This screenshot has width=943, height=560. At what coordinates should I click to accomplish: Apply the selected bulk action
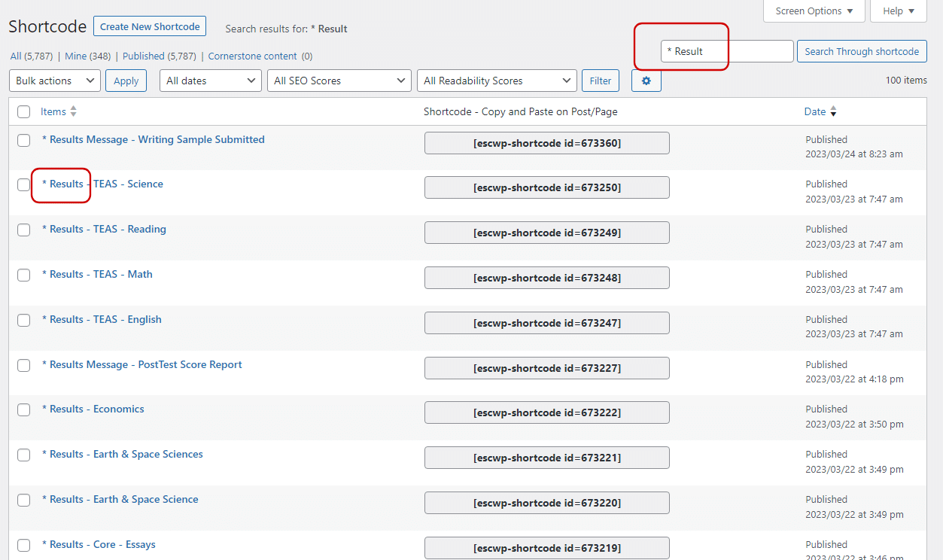126,81
